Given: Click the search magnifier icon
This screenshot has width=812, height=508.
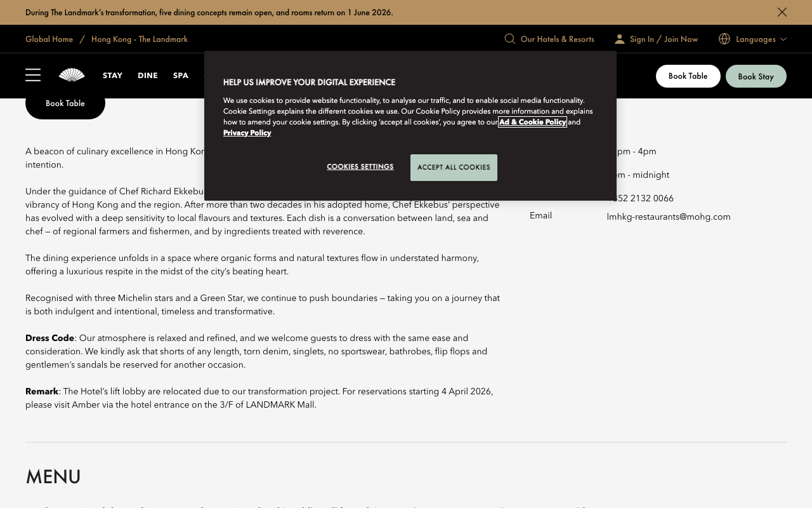Looking at the screenshot, I should pos(510,39).
